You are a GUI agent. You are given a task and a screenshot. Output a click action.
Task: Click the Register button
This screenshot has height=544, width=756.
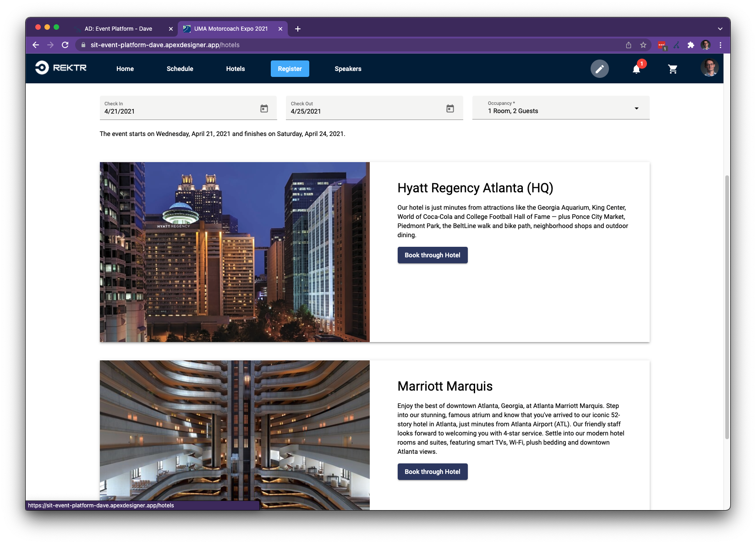[x=290, y=69]
